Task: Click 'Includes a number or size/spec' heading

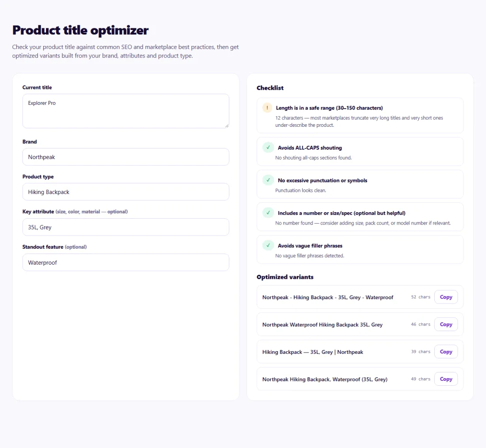Action: [x=342, y=213]
